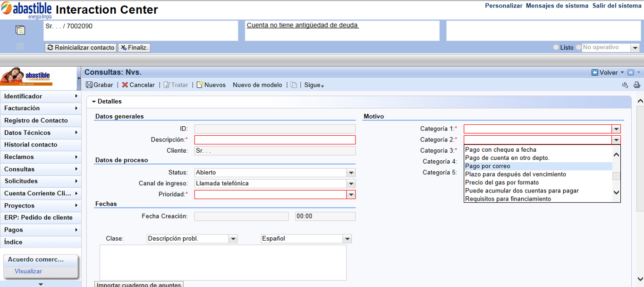
Task: Click the category list scroll up arrow
Action: click(616, 155)
